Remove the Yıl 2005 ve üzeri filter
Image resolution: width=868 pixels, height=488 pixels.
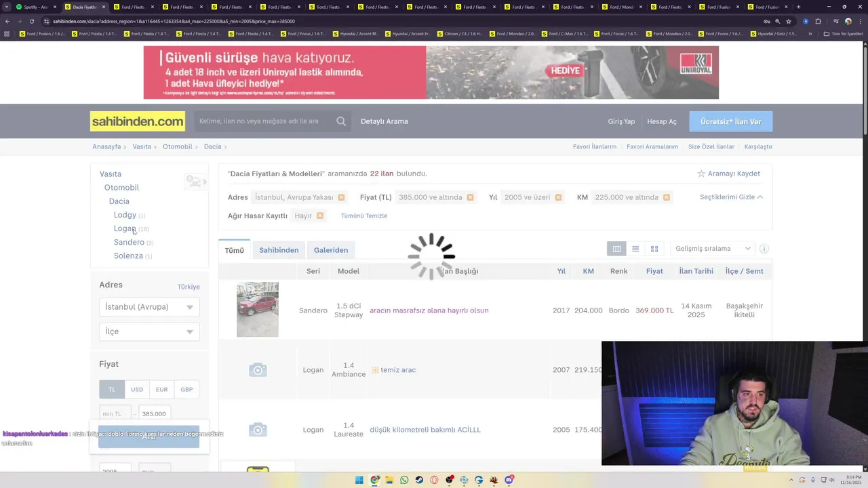(558, 197)
